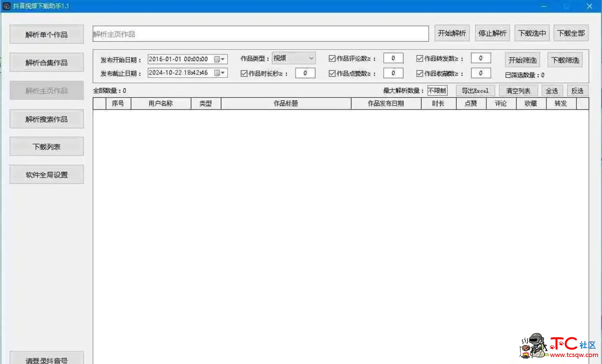Open calendar dropdown for 发布截止日期
Screen dimensions: 602x364
click(220, 73)
